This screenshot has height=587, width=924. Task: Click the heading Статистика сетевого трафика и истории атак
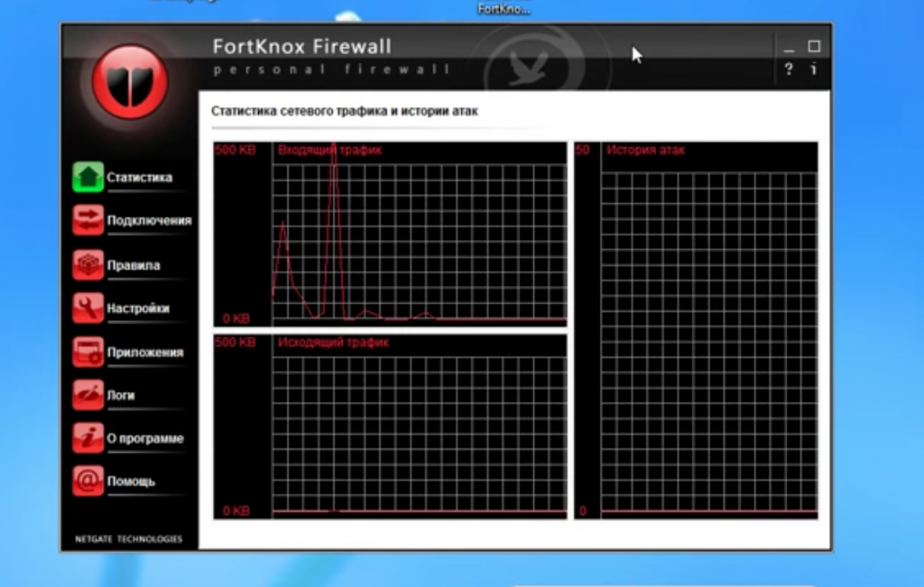click(344, 111)
